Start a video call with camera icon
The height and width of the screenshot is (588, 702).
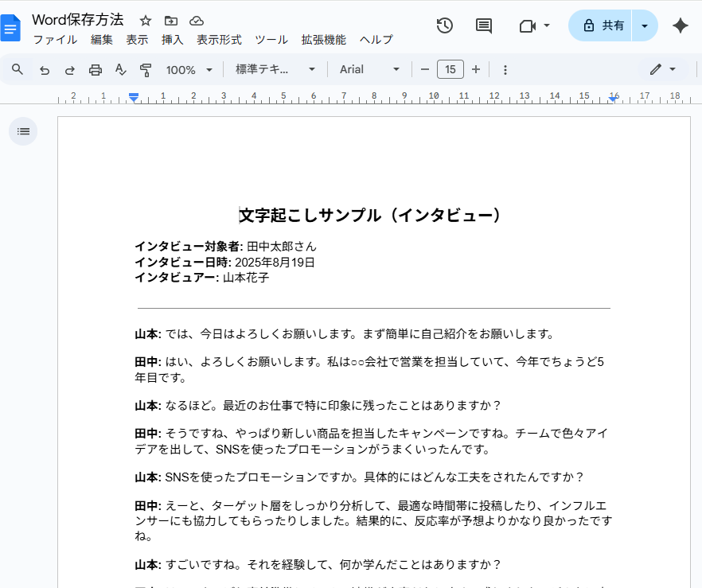[x=528, y=26]
